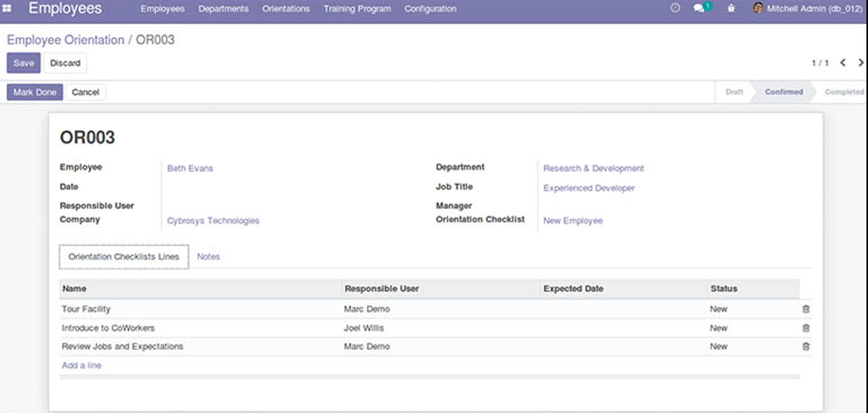The height and width of the screenshot is (413, 868).
Task: Delete the Introduce to CoWorkers line
Action: point(806,328)
